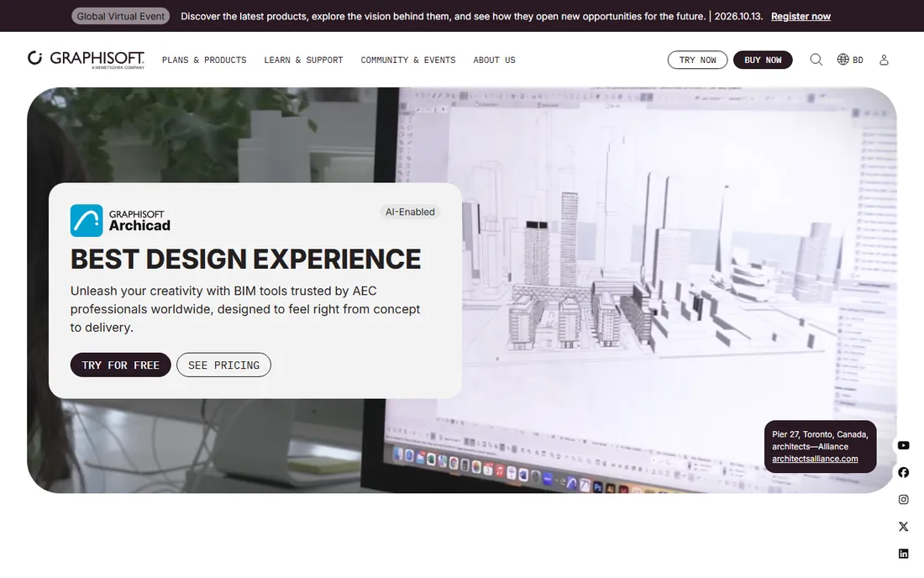924x578 pixels.
Task: Open the LinkedIn social icon
Action: point(903,554)
